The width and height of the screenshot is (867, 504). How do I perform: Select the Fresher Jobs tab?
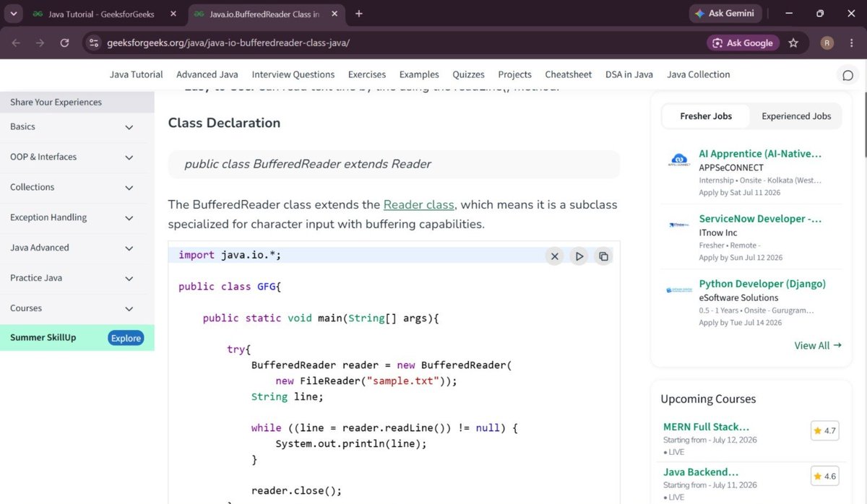click(706, 116)
